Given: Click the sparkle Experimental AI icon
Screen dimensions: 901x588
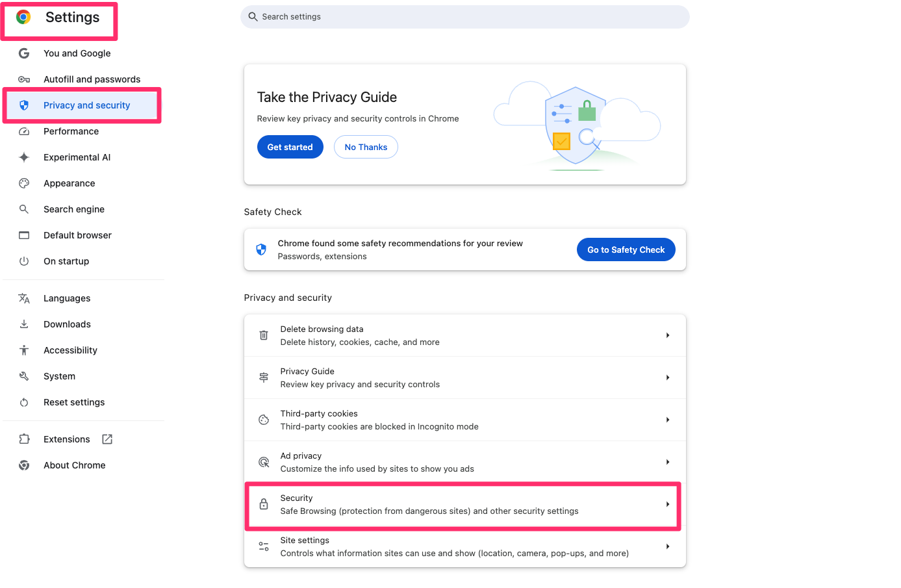Looking at the screenshot, I should pyautogui.click(x=24, y=157).
